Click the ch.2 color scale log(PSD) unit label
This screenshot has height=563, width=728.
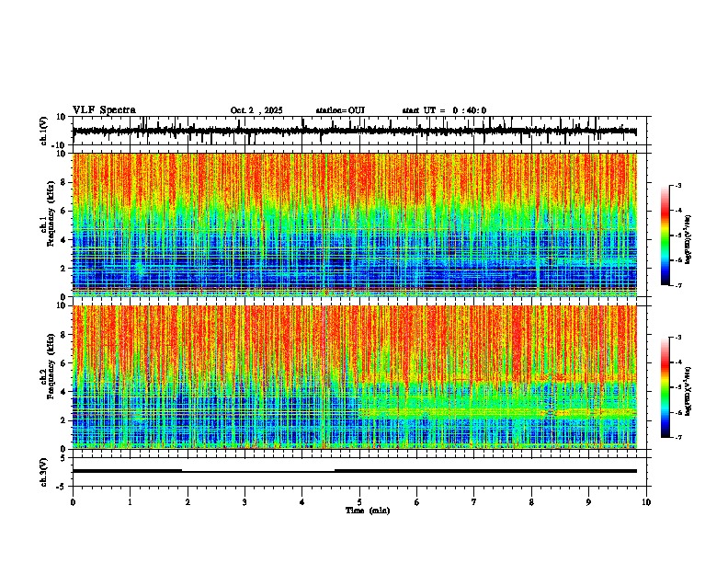click(x=688, y=391)
